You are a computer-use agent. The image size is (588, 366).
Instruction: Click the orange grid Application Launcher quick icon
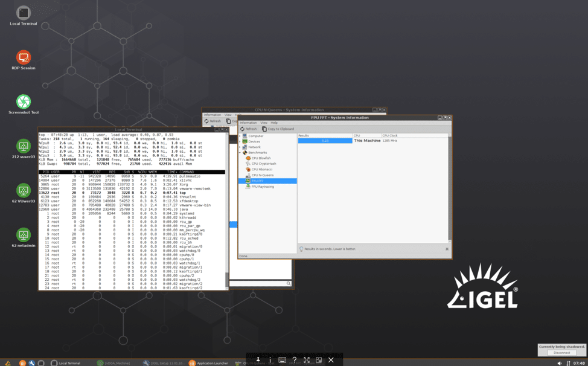coord(22,363)
